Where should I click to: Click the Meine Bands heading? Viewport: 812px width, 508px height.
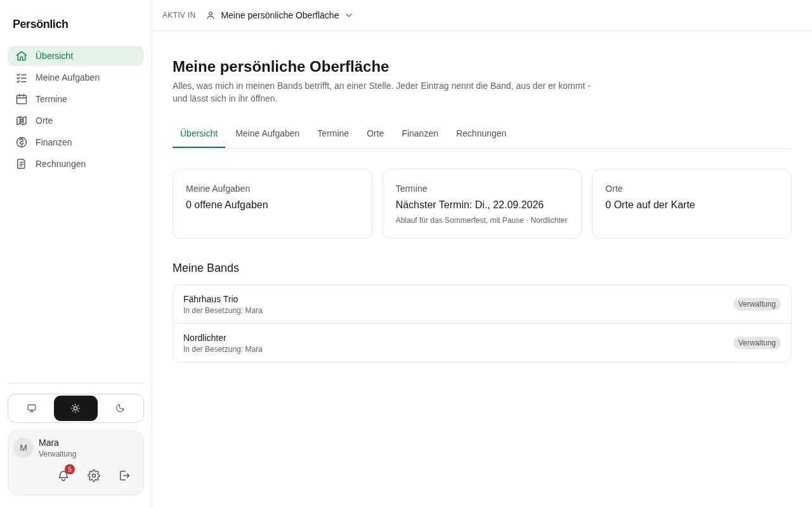coord(206,268)
